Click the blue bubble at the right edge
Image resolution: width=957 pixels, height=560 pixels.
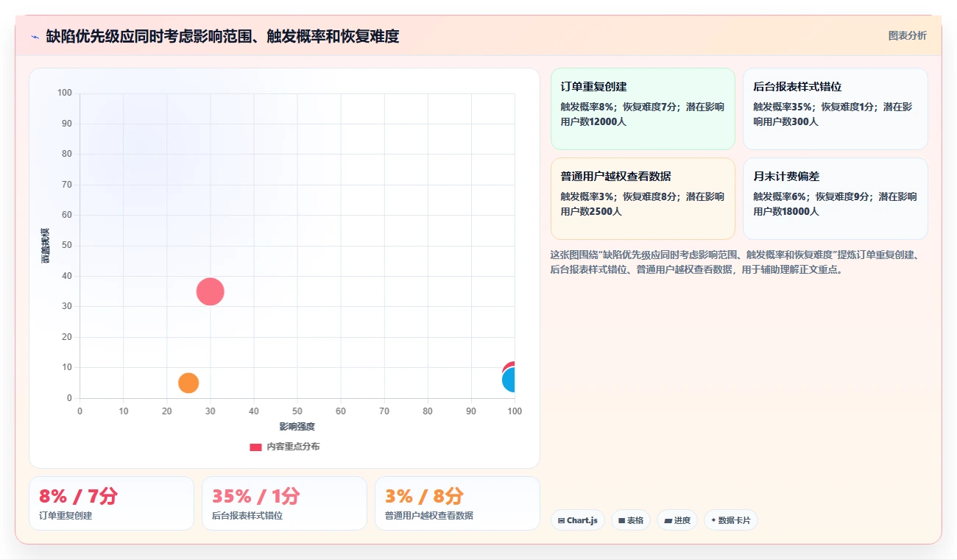[509, 380]
